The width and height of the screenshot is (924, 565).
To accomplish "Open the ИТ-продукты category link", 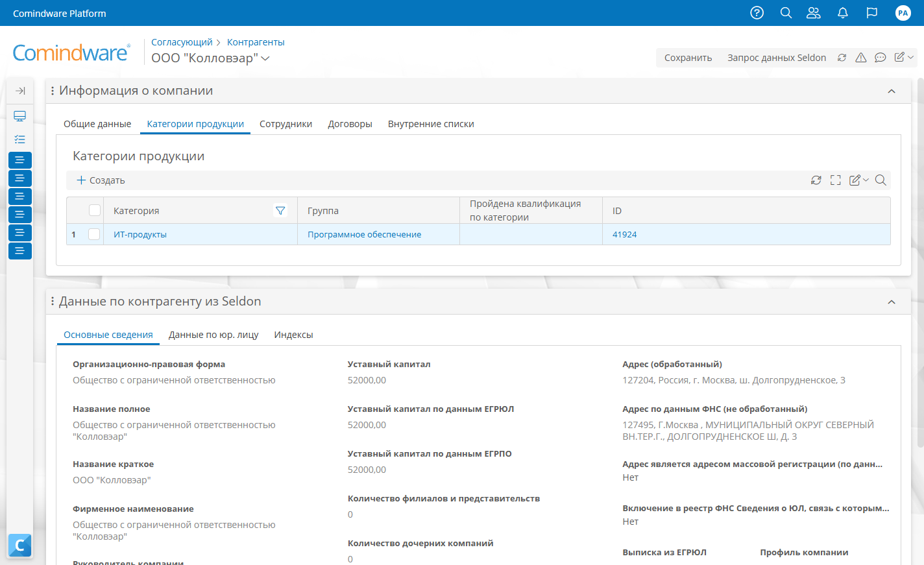I will tap(140, 235).
